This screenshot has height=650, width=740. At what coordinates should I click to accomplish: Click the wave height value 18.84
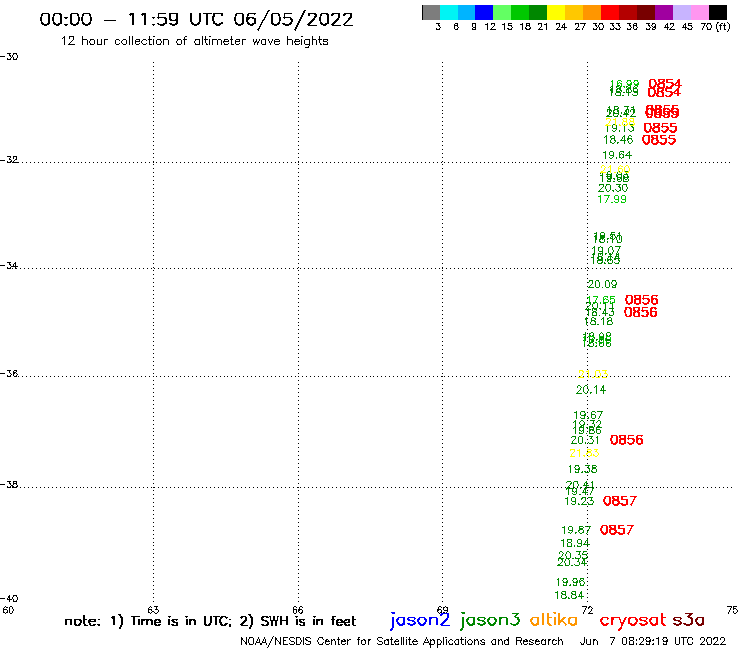(569, 595)
